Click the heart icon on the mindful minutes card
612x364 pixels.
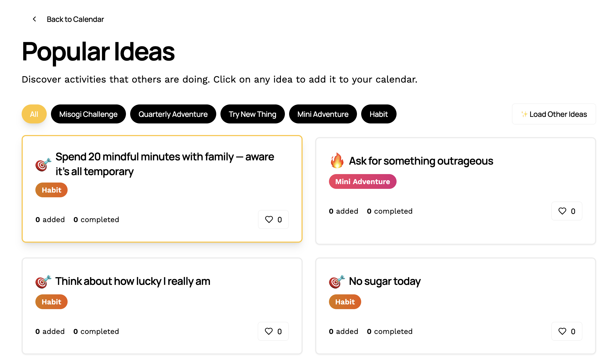(269, 219)
